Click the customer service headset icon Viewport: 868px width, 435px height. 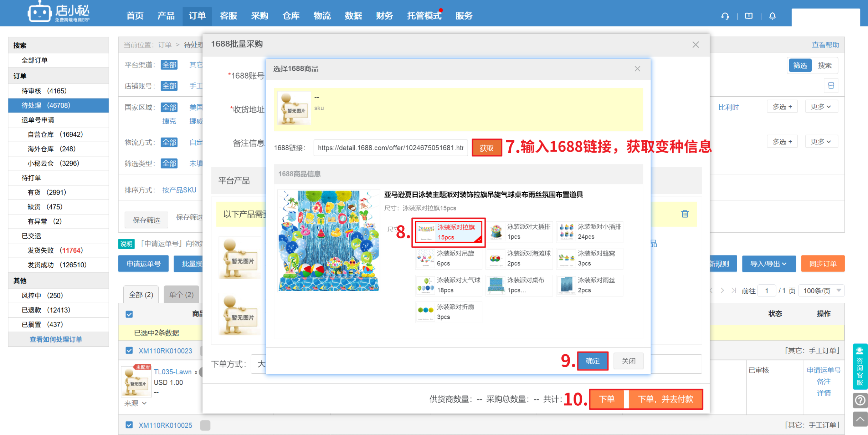click(x=725, y=16)
